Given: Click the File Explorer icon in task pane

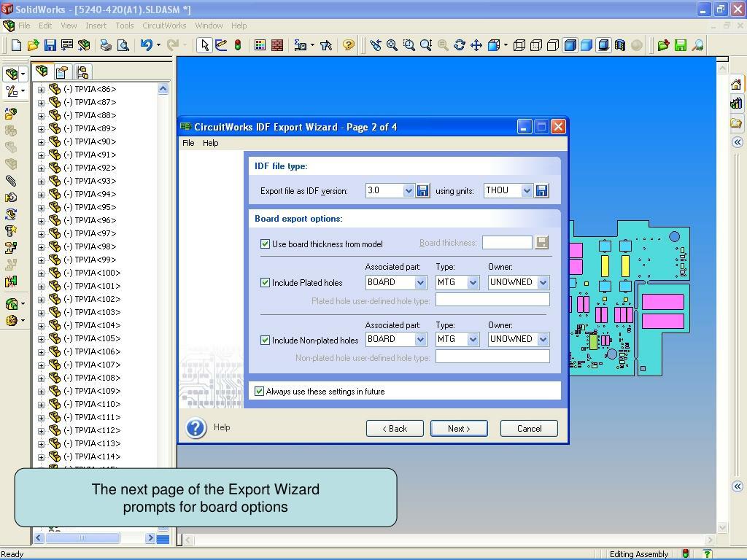Looking at the screenshot, I should (x=737, y=123).
